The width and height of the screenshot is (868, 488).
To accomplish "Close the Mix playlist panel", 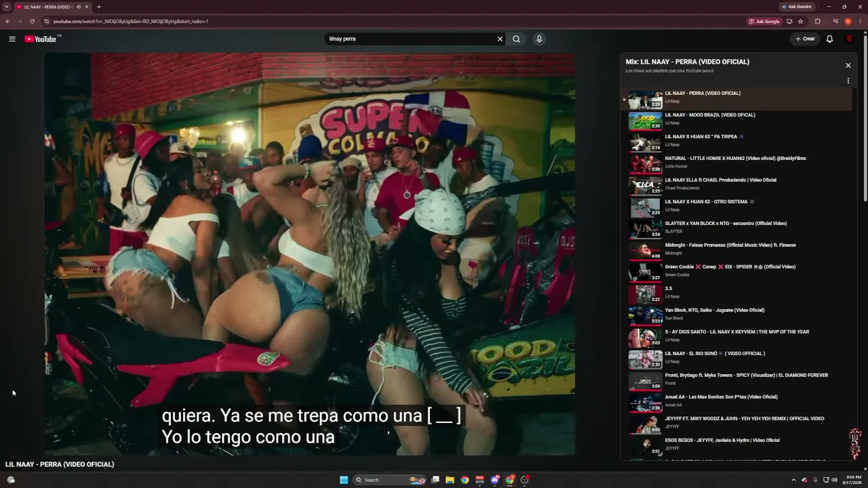I will click(848, 66).
